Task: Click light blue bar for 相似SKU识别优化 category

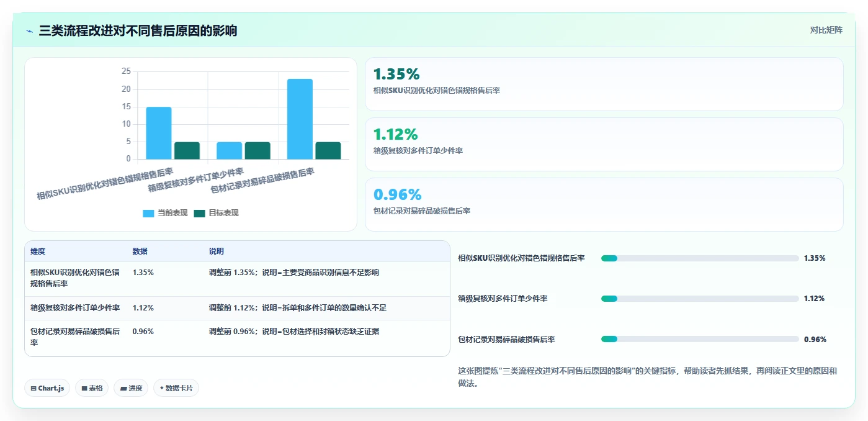Action: coord(159,133)
